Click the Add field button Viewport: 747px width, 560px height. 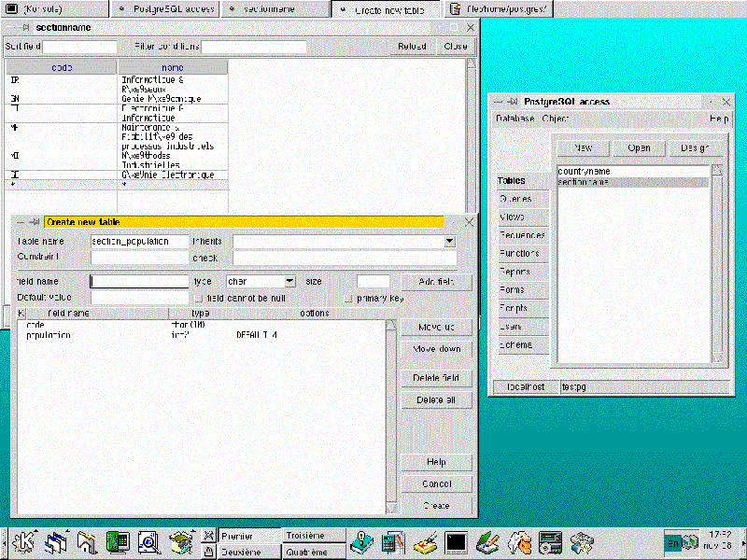pyautogui.click(x=436, y=281)
